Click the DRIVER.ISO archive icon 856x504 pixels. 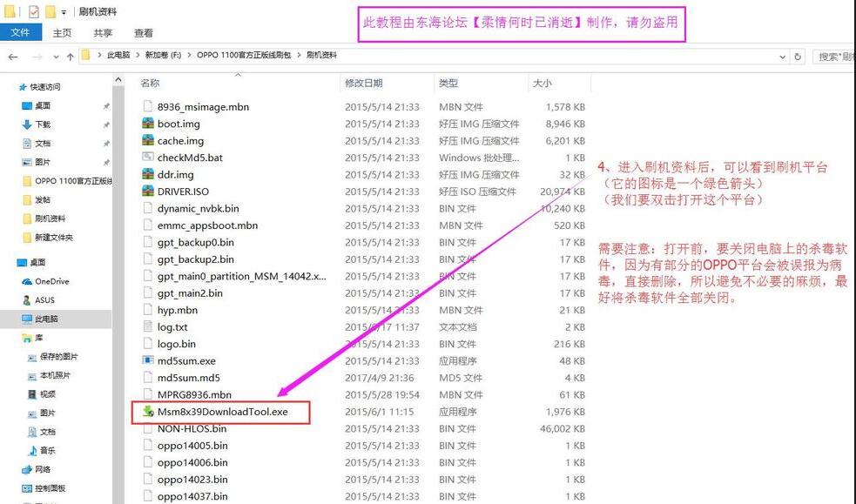click(148, 192)
